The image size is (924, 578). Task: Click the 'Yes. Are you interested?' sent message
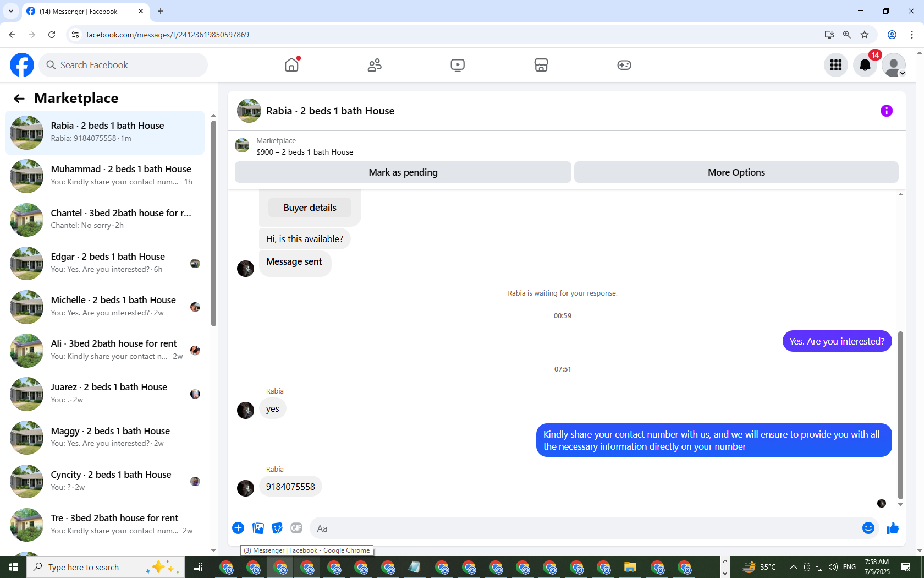tap(837, 341)
